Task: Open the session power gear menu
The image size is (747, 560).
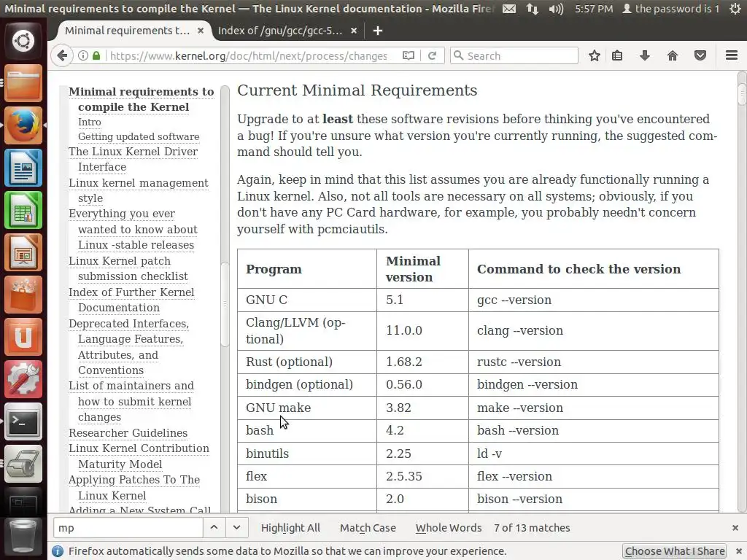Action: pyautogui.click(x=735, y=9)
